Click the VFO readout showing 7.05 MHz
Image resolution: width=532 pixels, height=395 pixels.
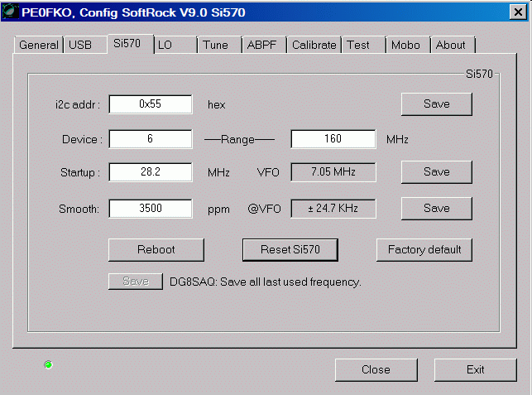tap(333, 172)
